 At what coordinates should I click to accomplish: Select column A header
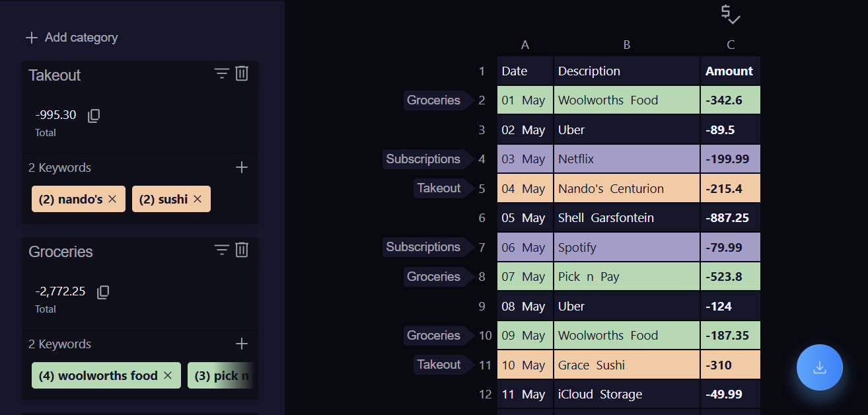point(525,45)
